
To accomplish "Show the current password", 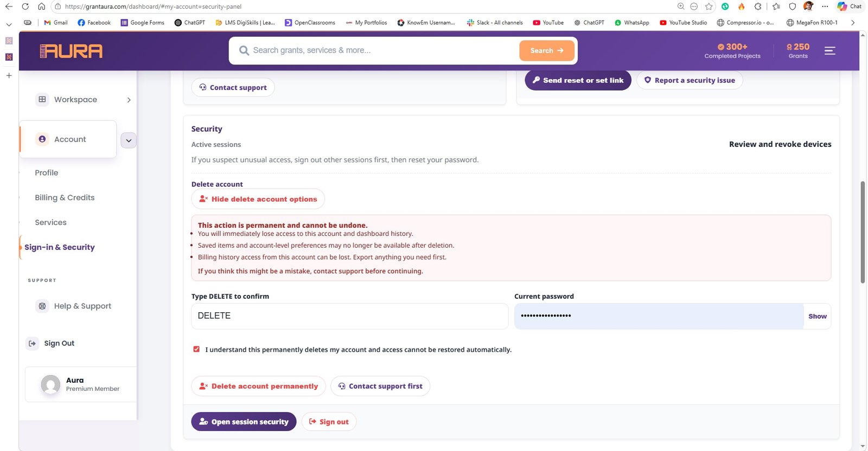I will pyautogui.click(x=817, y=317).
